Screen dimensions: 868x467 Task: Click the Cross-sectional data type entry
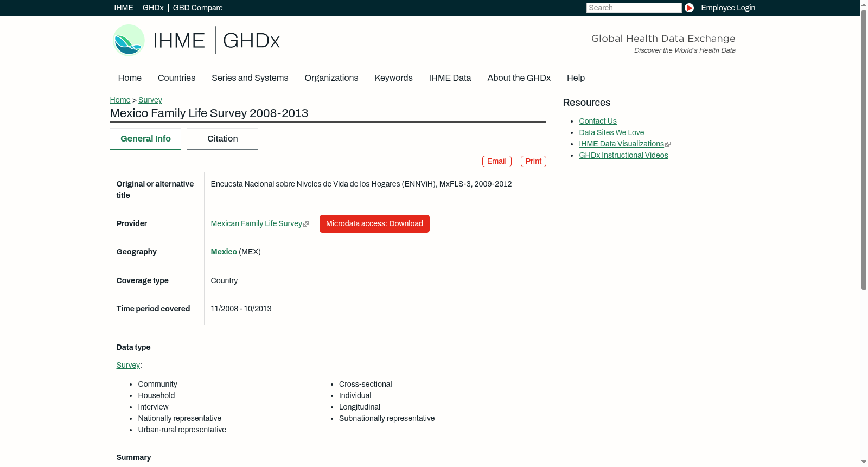click(366, 384)
